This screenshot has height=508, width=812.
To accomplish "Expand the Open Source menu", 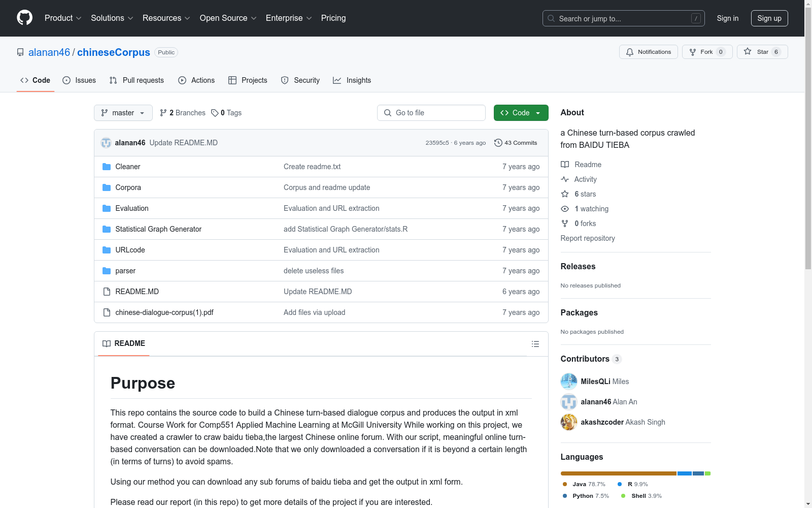I will pyautogui.click(x=228, y=18).
